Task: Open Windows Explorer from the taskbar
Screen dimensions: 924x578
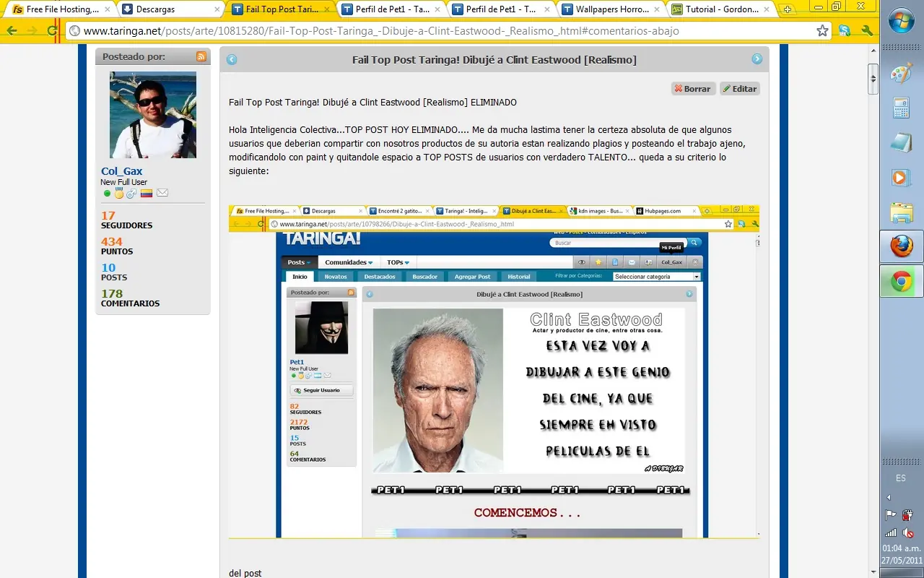Action: (902, 212)
